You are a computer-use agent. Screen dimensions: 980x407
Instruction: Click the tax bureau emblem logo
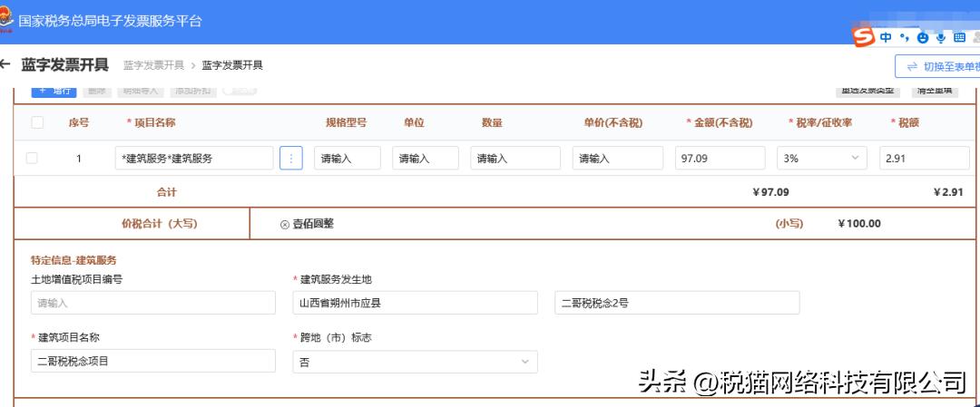[6, 19]
